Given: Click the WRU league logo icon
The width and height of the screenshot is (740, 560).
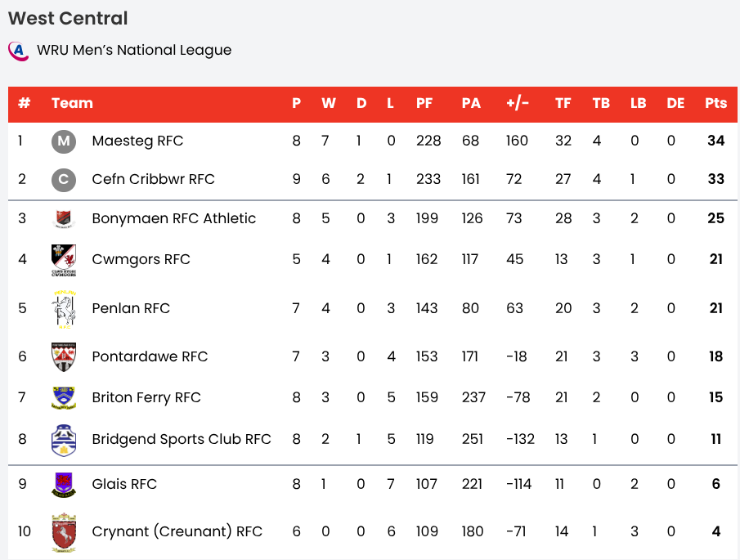Looking at the screenshot, I should pyautogui.click(x=18, y=51).
